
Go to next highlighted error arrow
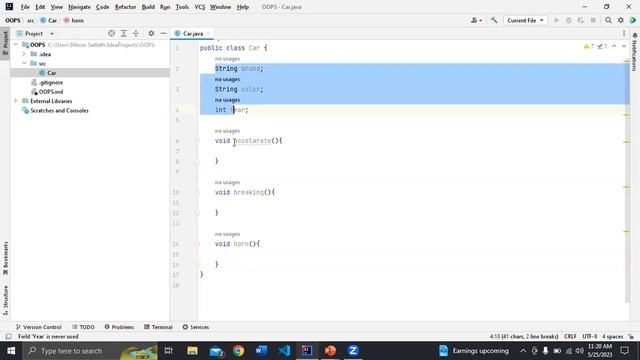[624, 47]
